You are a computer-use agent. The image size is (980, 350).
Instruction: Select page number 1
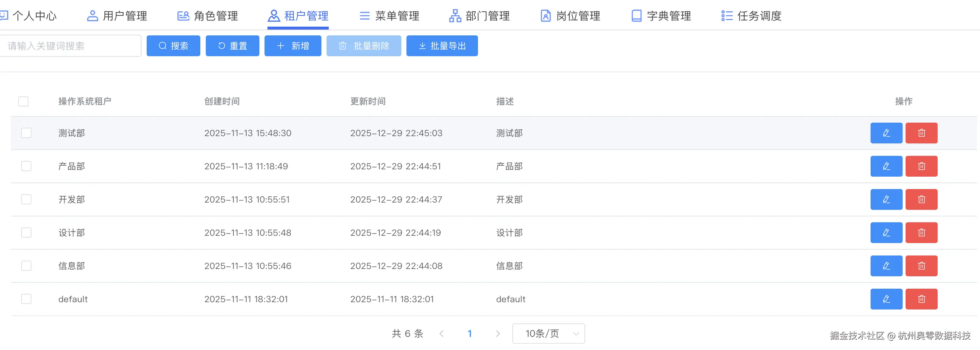pyautogui.click(x=470, y=334)
